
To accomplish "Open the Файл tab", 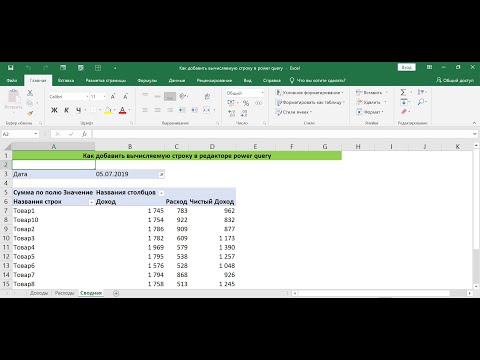I will [x=12, y=80].
